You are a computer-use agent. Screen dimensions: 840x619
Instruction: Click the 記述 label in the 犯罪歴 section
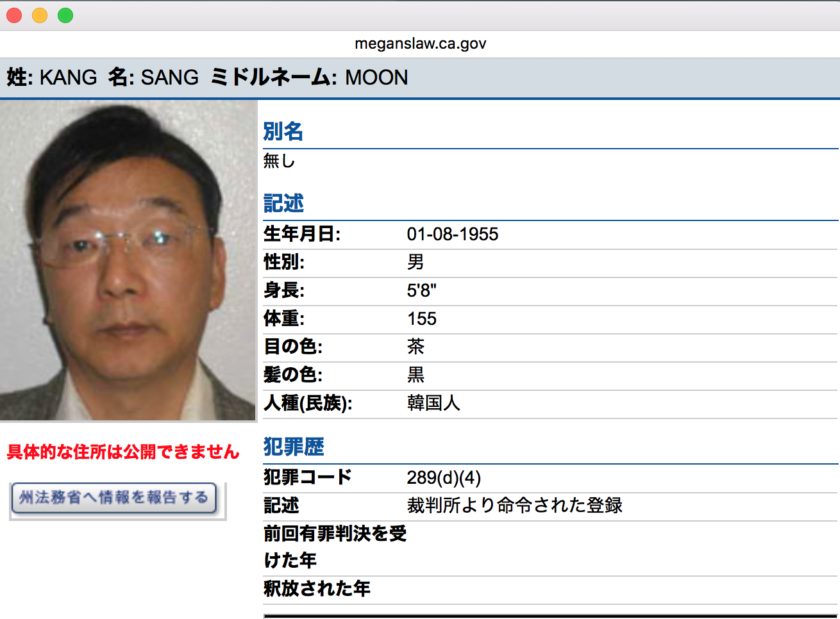point(281,506)
